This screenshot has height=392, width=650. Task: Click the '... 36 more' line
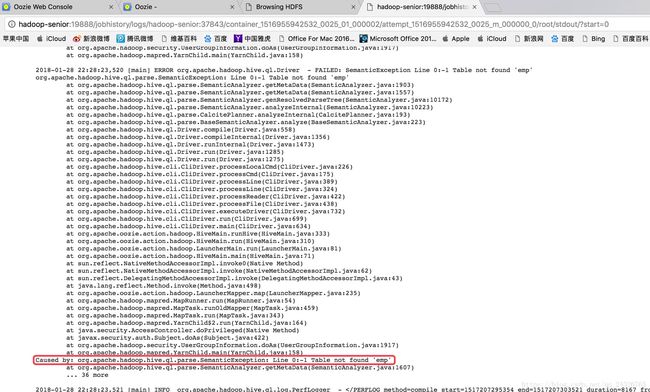pyautogui.click(x=87, y=375)
